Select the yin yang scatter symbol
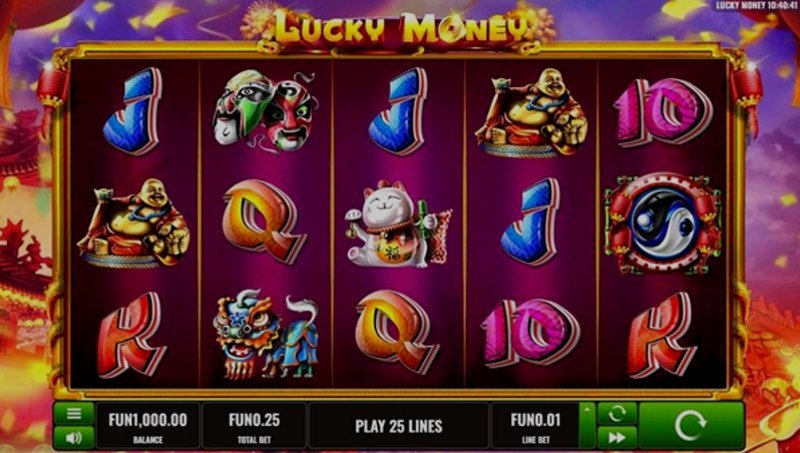 (x=663, y=223)
